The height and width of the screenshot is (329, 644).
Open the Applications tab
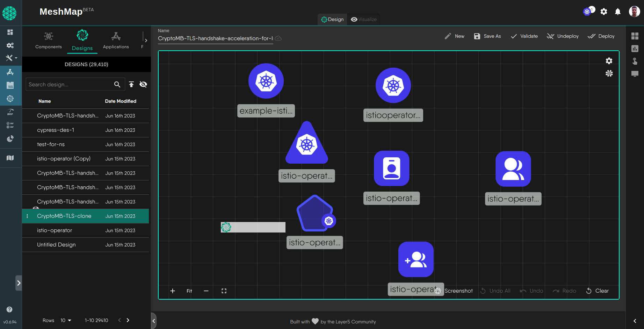tap(116, 40)
